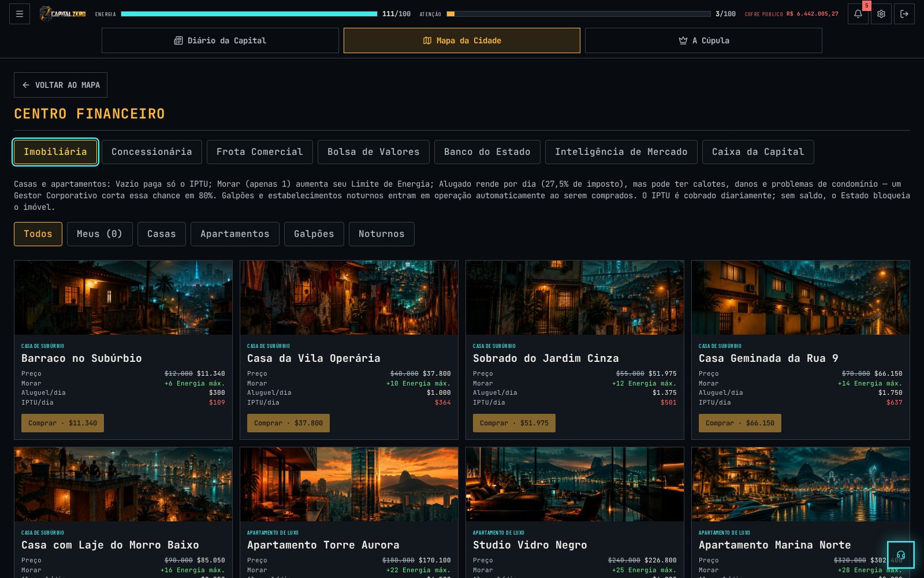Viewport: 924px width, 578px height.
Task: Open A Cúpula tab
Action: 703,40
